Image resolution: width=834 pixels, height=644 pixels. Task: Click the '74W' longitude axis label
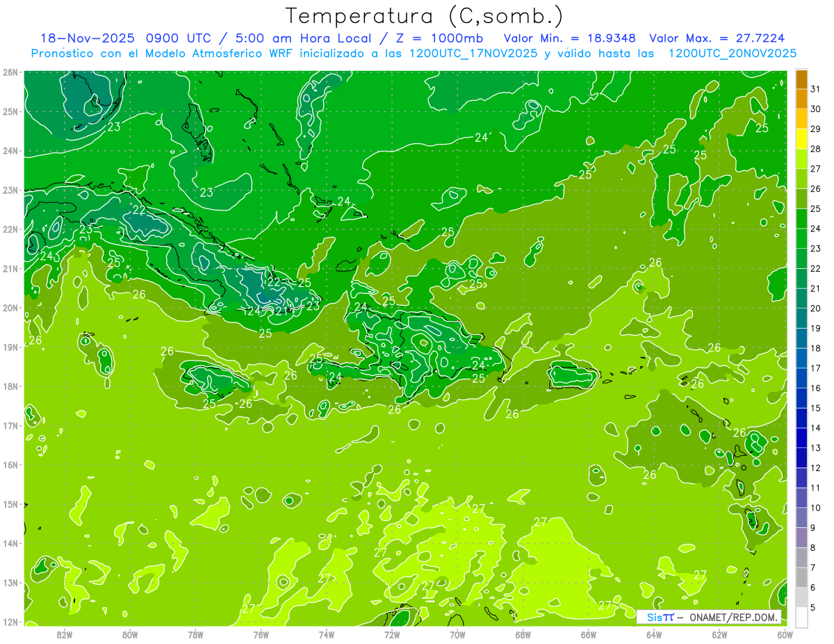327,634
